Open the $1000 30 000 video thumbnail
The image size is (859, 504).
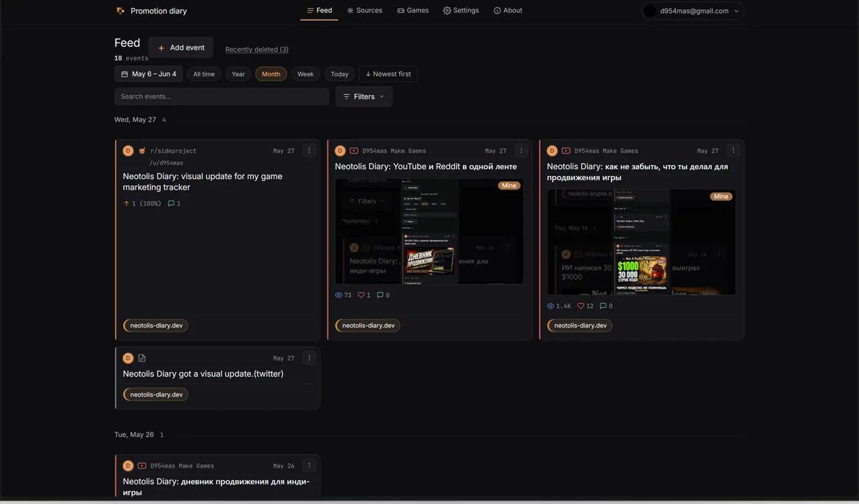(x=641, y=242)
